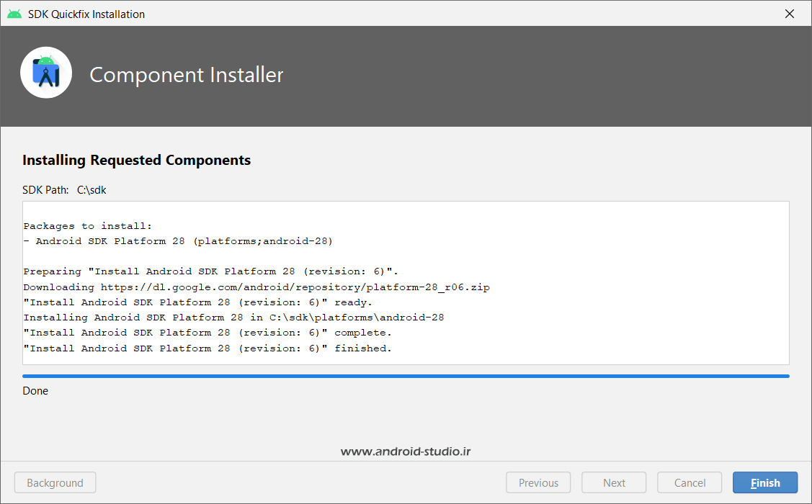Click the log line ending in finished
Screen dimensions: 812x504
click(208, 348)
